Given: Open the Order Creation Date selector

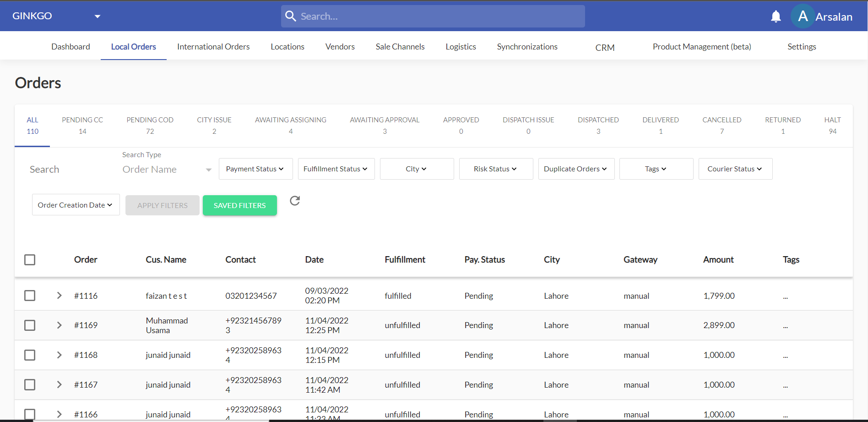Looking at the screenshot, I should click(75, 204).
